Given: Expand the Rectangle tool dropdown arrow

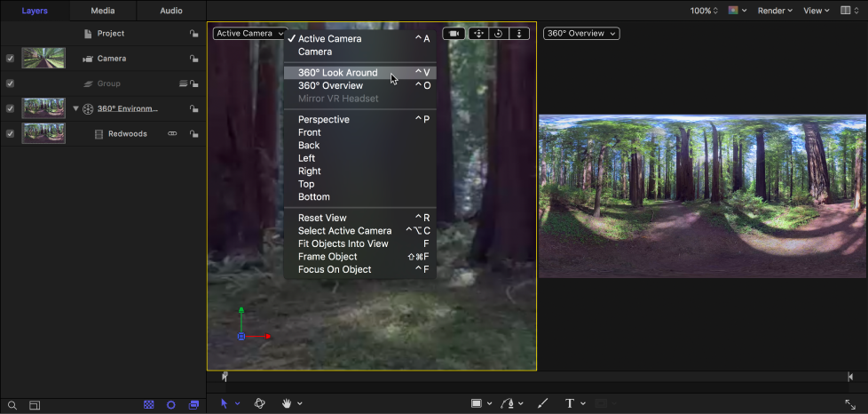Looking at the screenshot, I should tap(490, 404).
